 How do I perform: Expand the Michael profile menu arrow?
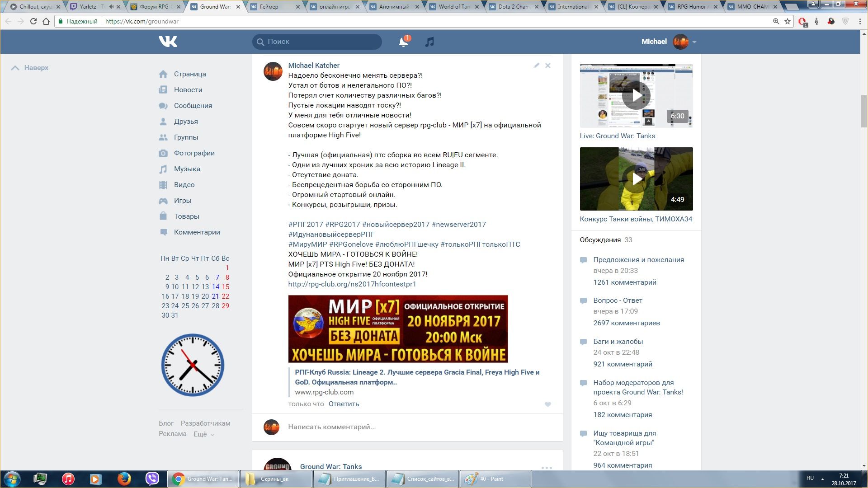point(694,42)
